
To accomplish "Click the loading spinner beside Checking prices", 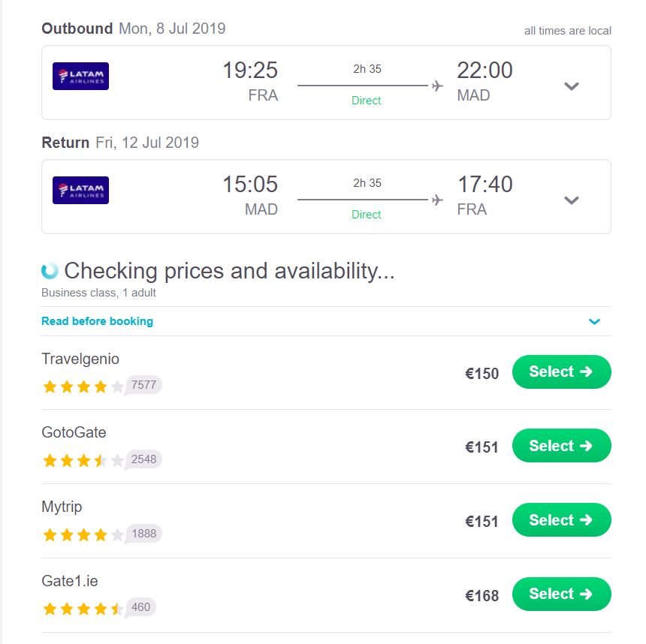I will coord(50,271).
